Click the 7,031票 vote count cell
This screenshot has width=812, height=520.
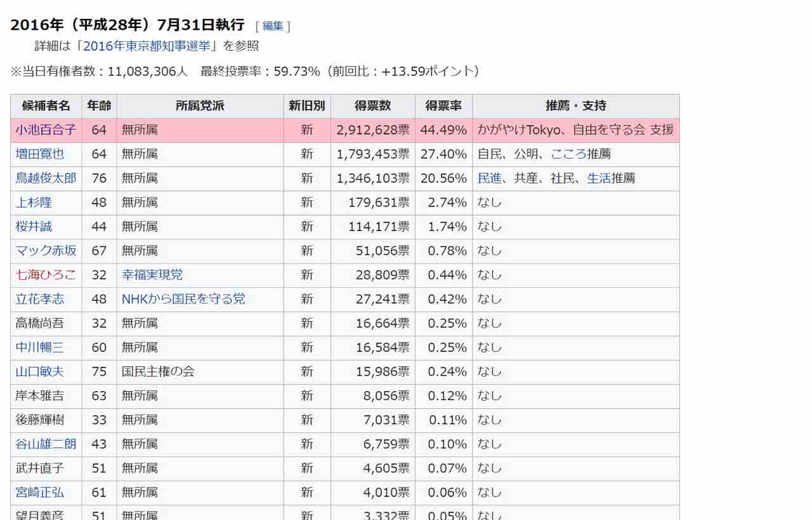(x=373, y=420)
